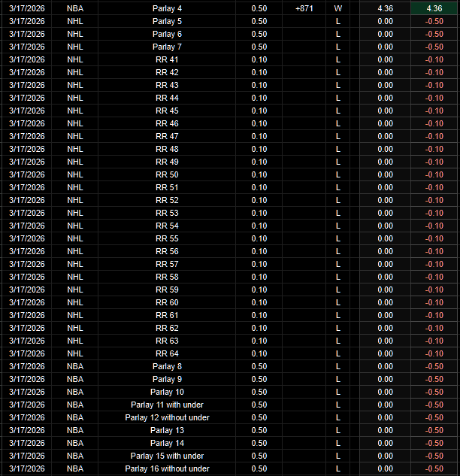Screen dimensions: 460x476
Task: Click the date cell in Parlay 12 row
Action: (x=27, y=417)
